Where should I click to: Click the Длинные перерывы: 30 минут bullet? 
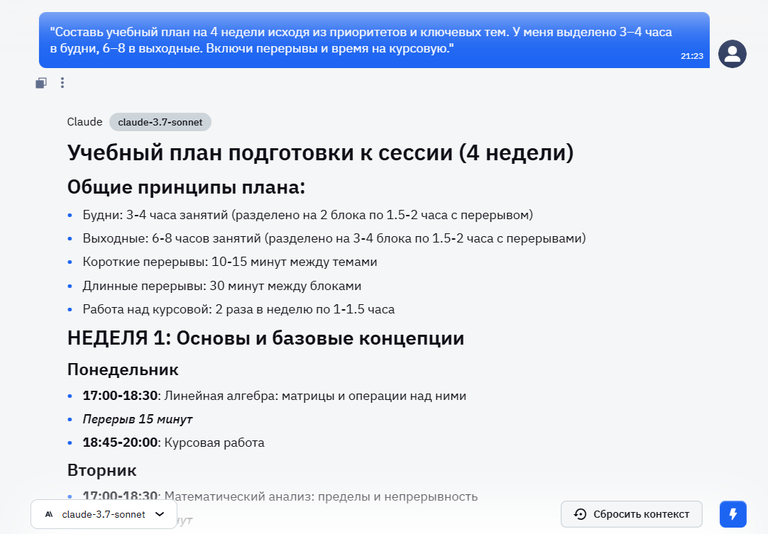point(222,286)
